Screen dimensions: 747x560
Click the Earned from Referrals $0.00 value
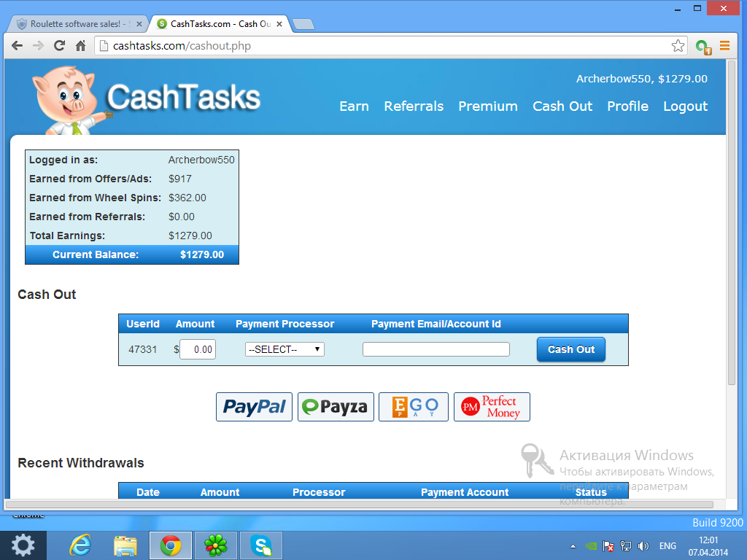click(x=182, y=217)
